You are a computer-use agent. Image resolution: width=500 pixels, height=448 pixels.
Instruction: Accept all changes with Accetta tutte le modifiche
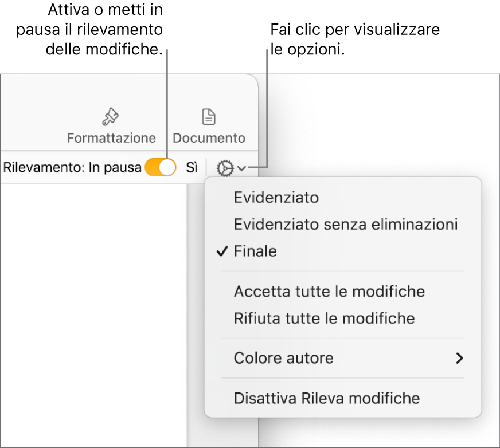click(329, 291)
